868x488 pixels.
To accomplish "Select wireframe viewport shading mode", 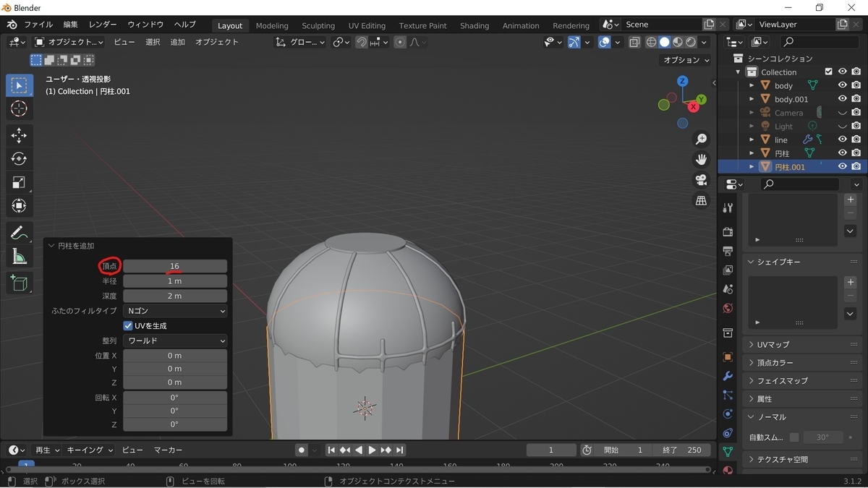I will (x=651, y=42).
